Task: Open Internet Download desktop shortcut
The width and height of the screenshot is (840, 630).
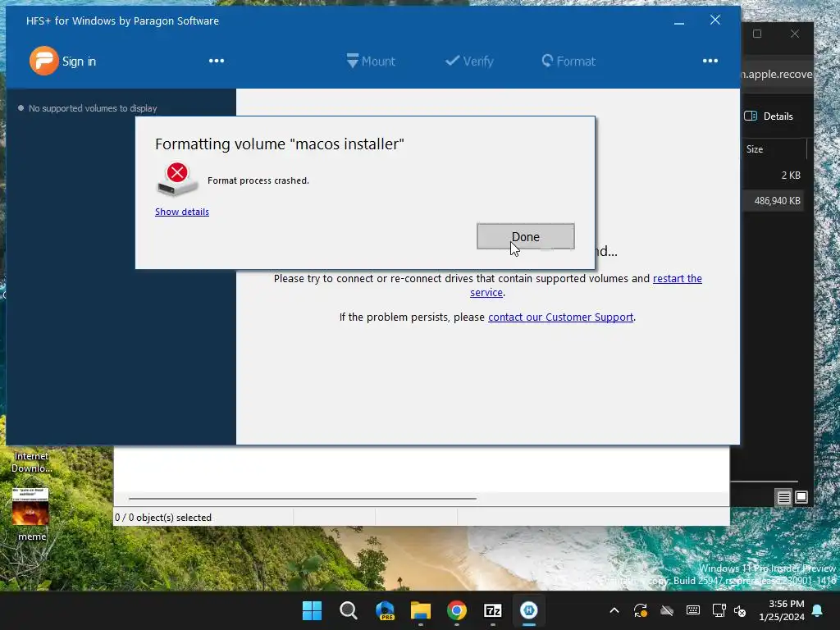Action: click(32, 462)
